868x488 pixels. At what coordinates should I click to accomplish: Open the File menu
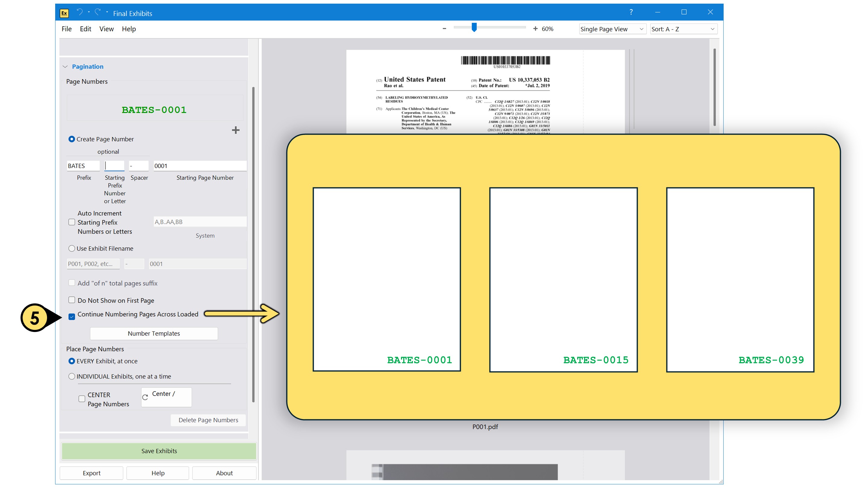tap(66, 29)
